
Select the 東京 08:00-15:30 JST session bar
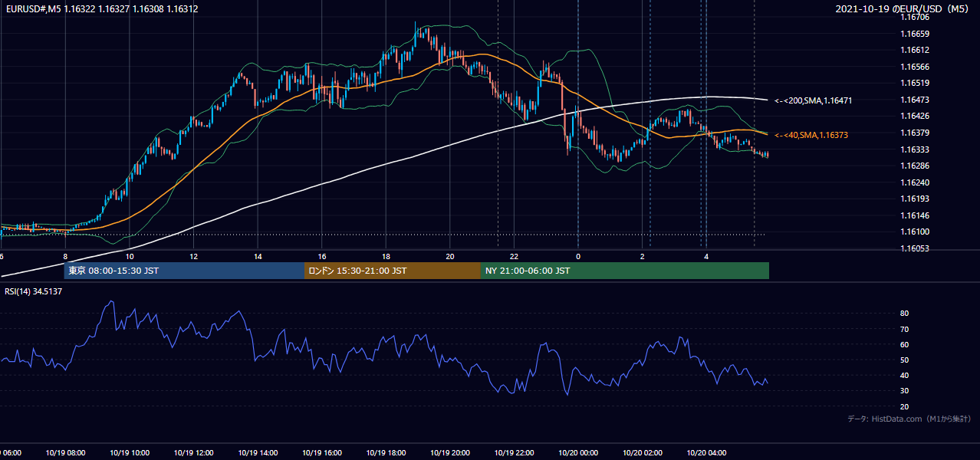pyautogui.click(x=185, y=271)
